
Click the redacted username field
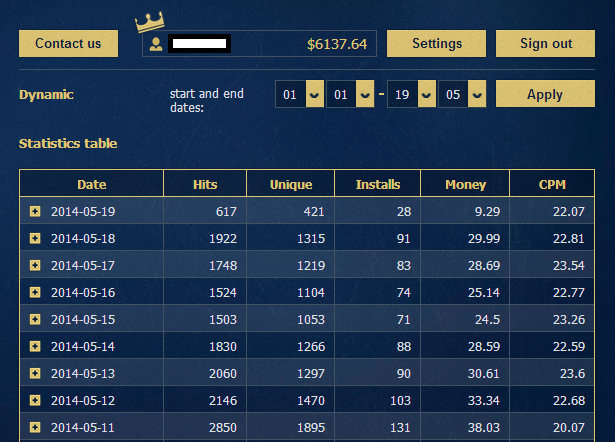click(199, 44)
